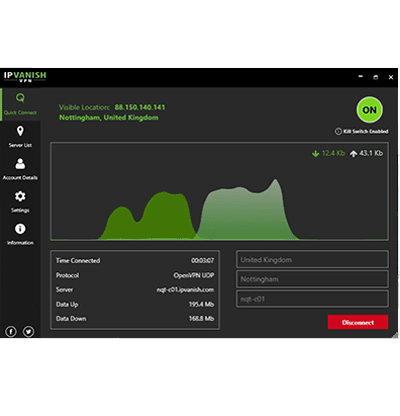Open Account Details in the sidebar
The width and height of the screenshot is (400, 416).
click(x=20, y=169)
